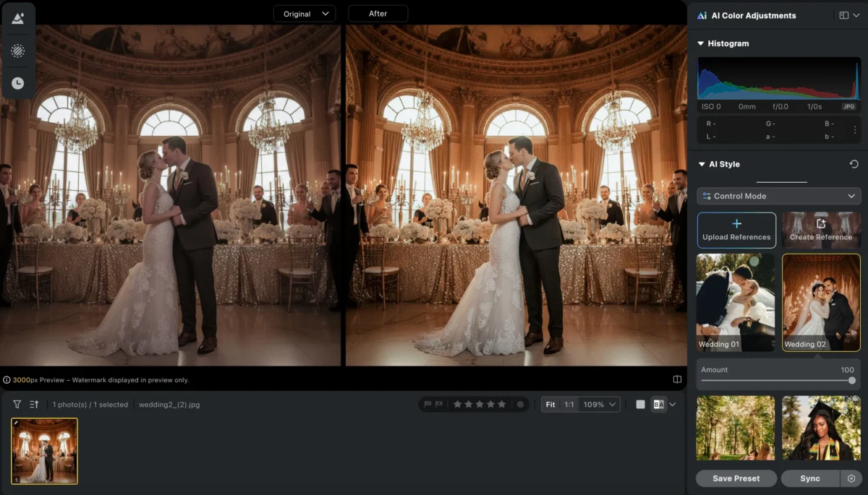Toggle the background color square in bottom toolbar
The image size is (868, 495).
click(639, 405)
